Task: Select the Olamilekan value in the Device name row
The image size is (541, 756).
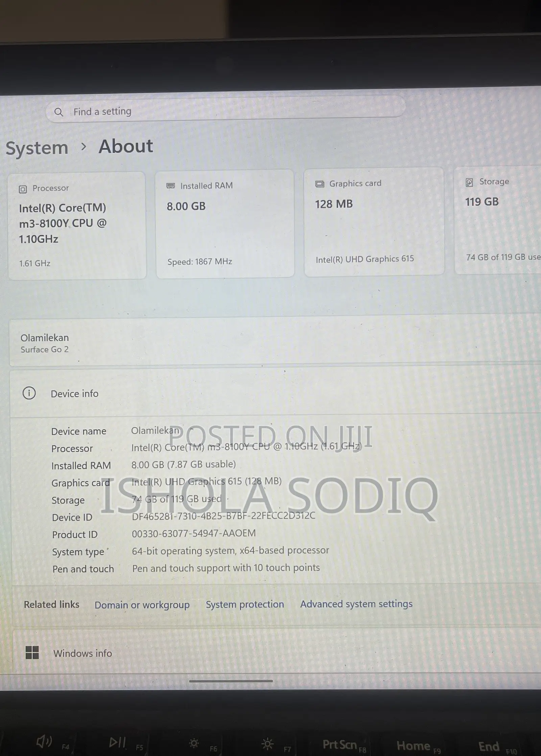Action: [x=155, y=431]
